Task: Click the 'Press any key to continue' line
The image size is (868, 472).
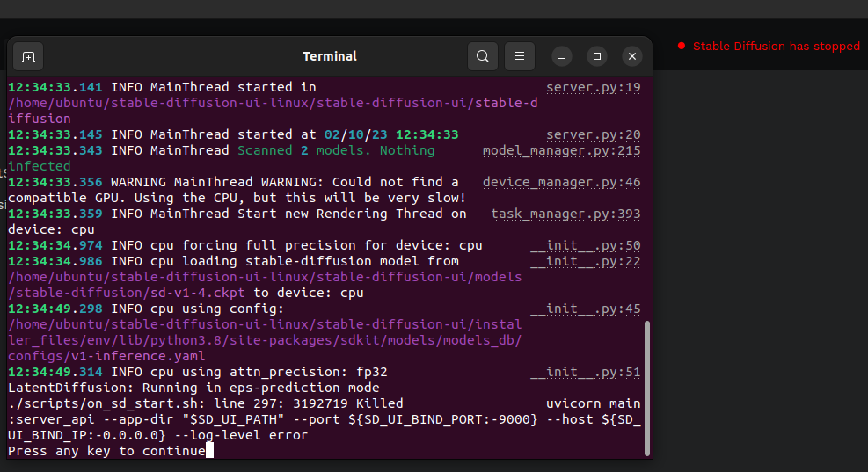Action: 106,452
